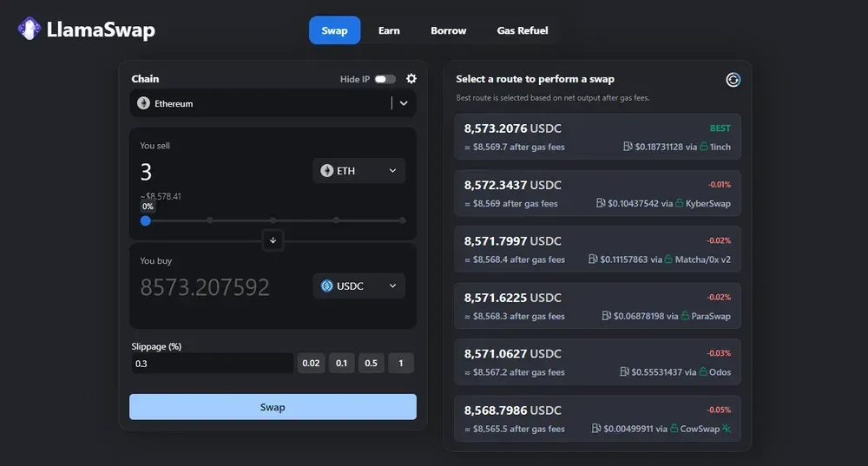Image resolution: width=868 pixels, height=466 pixels.
Task: Click the lock icon beside ParaSwap
Action: point(685,316)
